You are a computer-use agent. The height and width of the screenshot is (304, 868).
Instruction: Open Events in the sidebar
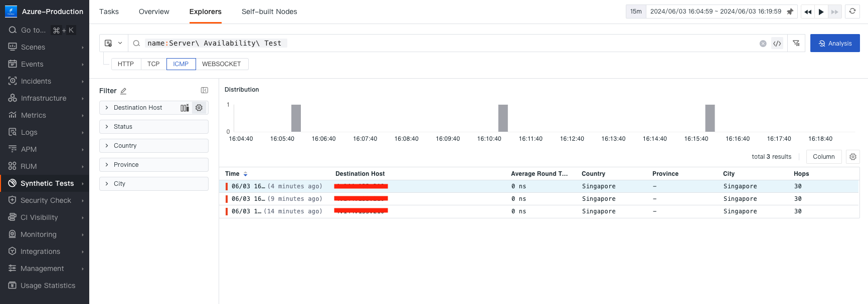pyautogui.click(x=45, y=64)
